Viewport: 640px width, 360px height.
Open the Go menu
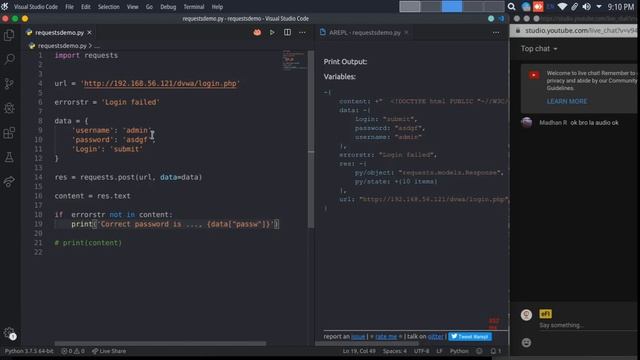point(149,7)
